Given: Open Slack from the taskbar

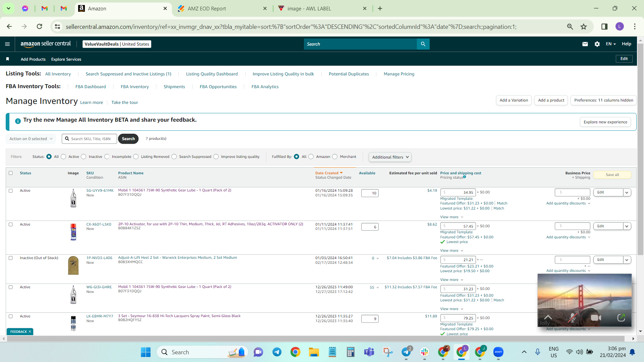Looking at the screenshot, I should pyautogui.click(x=425, y=352).
